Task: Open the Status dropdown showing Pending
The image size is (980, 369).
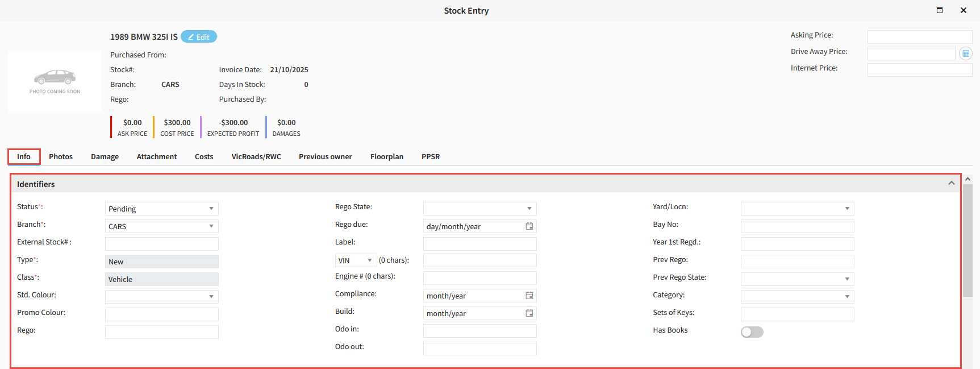Action: click(x=162, y=209)
